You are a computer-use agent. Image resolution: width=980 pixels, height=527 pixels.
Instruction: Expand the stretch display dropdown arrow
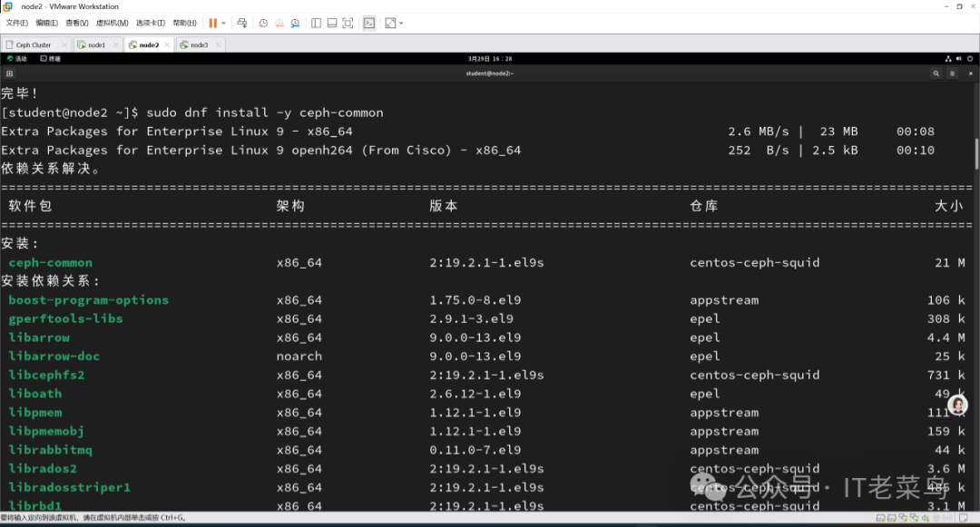401,23
